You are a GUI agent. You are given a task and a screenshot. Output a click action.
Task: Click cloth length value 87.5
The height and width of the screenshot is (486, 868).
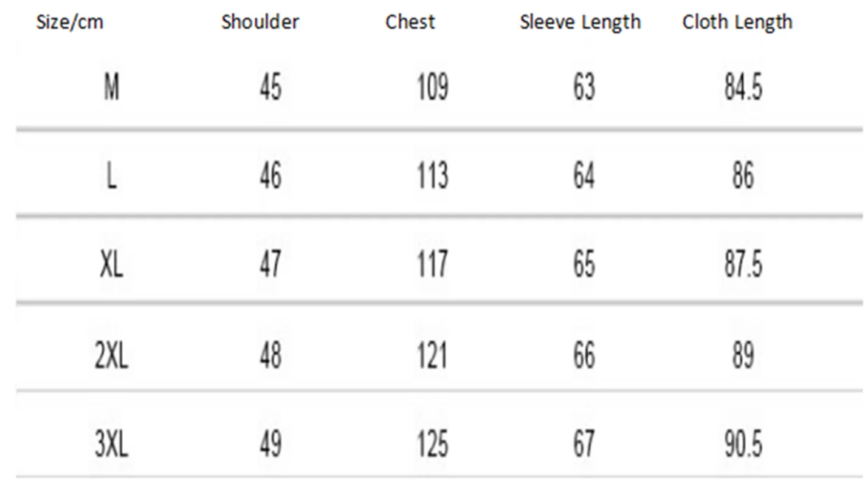point(743,265)
